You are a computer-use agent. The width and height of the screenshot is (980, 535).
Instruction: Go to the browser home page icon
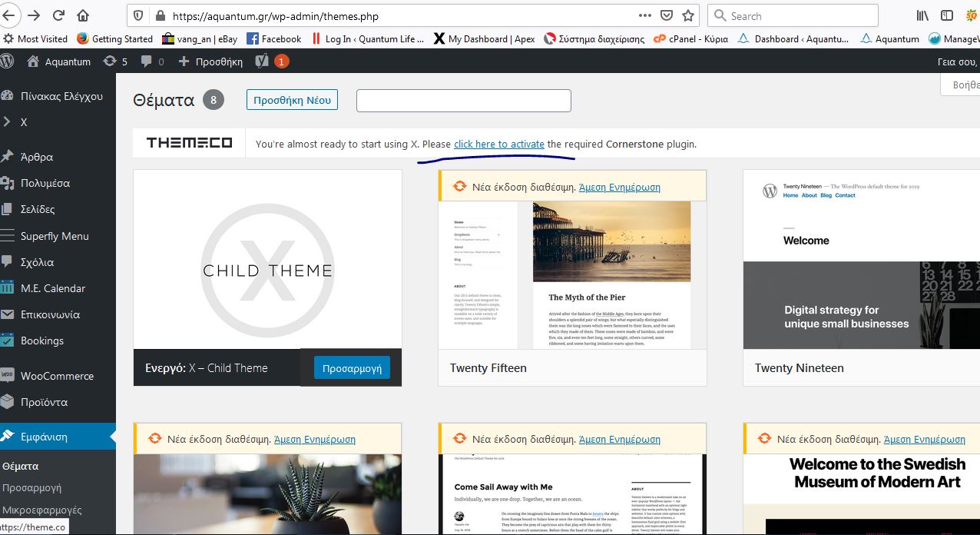pos(83,15)
